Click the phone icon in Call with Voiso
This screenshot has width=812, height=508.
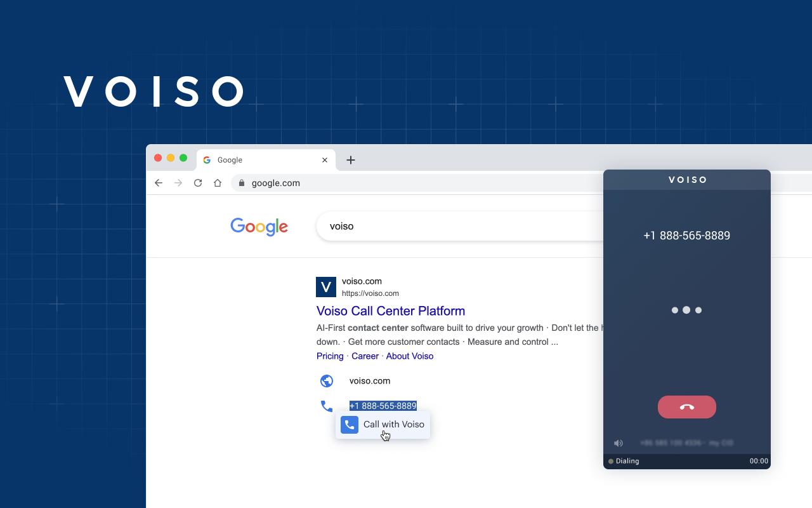coord(350,425)
